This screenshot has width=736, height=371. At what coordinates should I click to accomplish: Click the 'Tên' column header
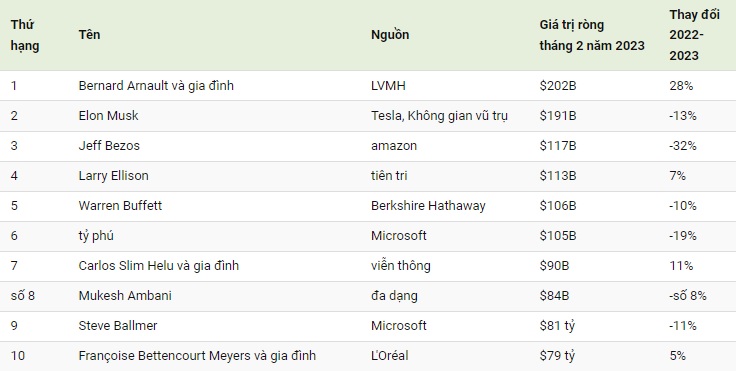point(89,34)
